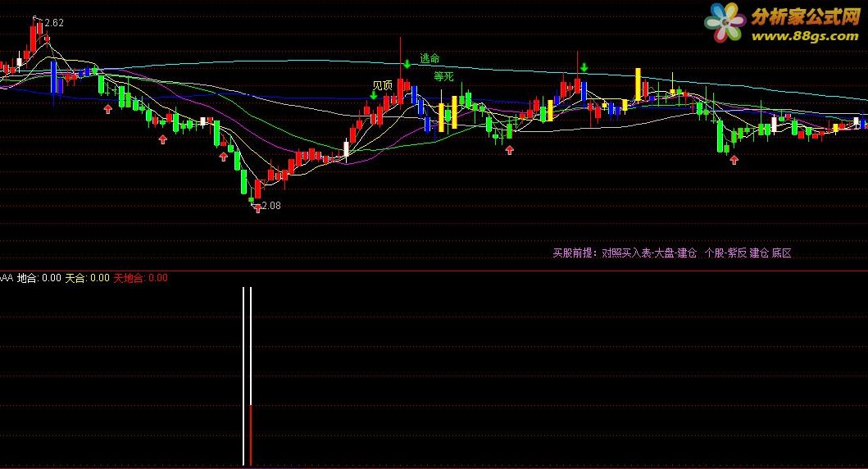Viewport: 868px width, 469px height.
Task: Select the 见顶 signal label
Action: click(x=382, y=85)
